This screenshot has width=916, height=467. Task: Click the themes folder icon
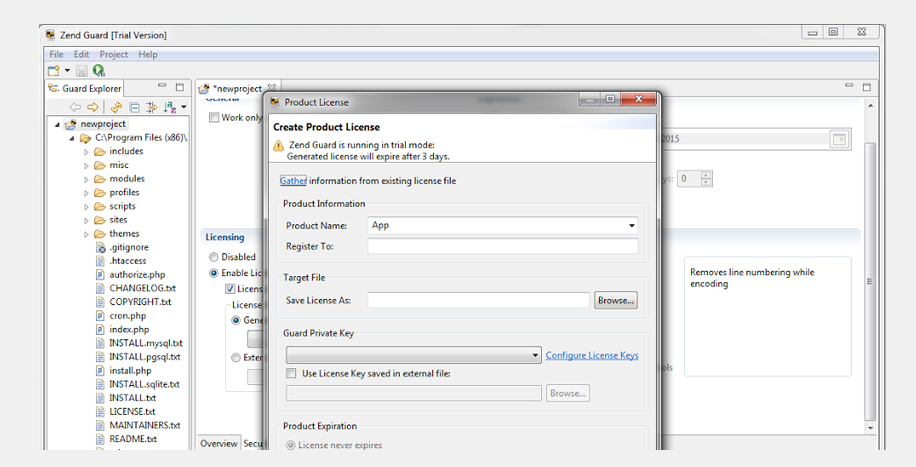pyautogui.click(x=100, y=234)
